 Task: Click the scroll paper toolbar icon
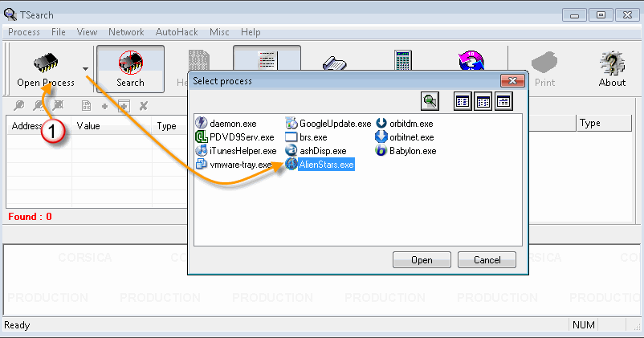coord(335,63)
